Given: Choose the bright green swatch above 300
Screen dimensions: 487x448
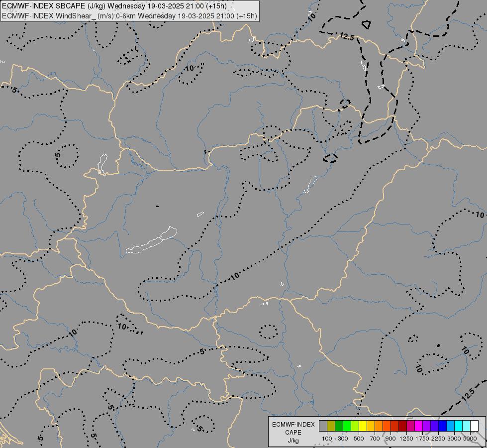Looking at the screenshot, I should pyautogui.click(x=347, y=426).
